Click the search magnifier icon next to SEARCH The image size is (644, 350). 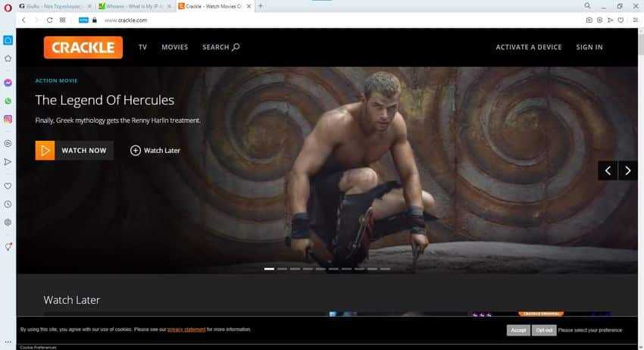236,47
